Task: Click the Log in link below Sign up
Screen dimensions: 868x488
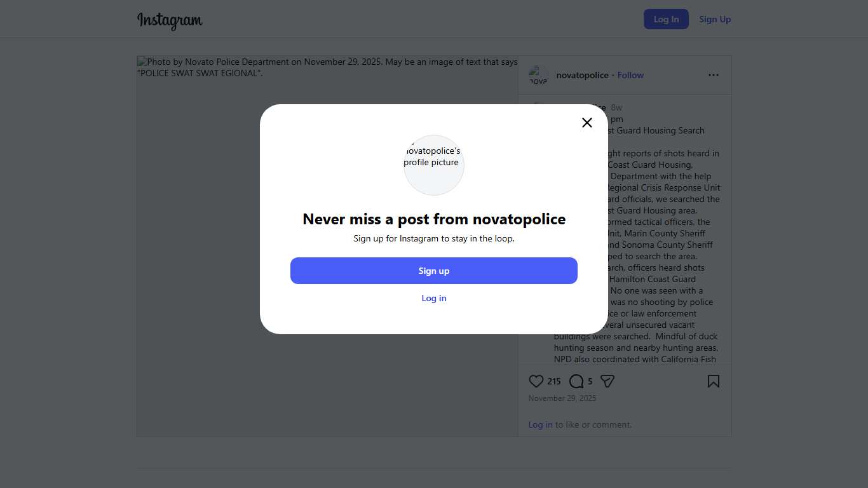Action: pos(434,298)
